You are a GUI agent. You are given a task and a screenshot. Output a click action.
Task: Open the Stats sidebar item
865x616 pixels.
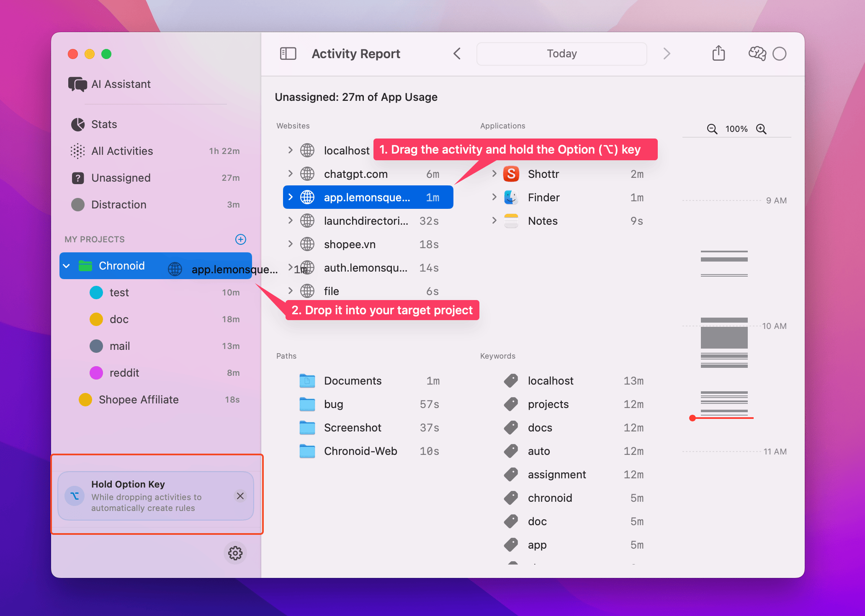pyautogui.click(x=104, y=124)
